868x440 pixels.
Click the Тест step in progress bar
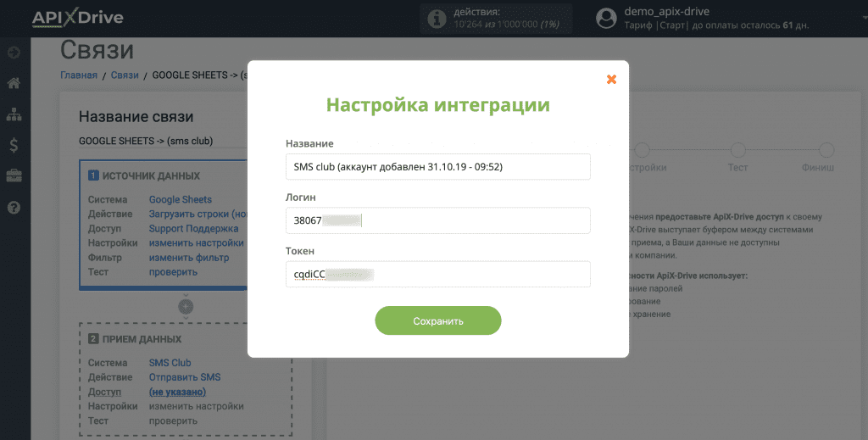pyautogui.click(x=737, y=157)
